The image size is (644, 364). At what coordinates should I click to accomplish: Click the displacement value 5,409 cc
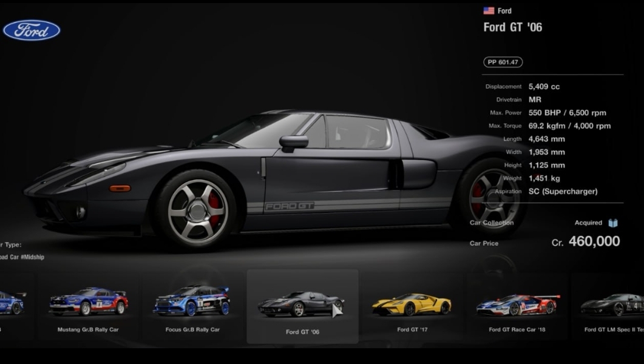click(544, 87)
